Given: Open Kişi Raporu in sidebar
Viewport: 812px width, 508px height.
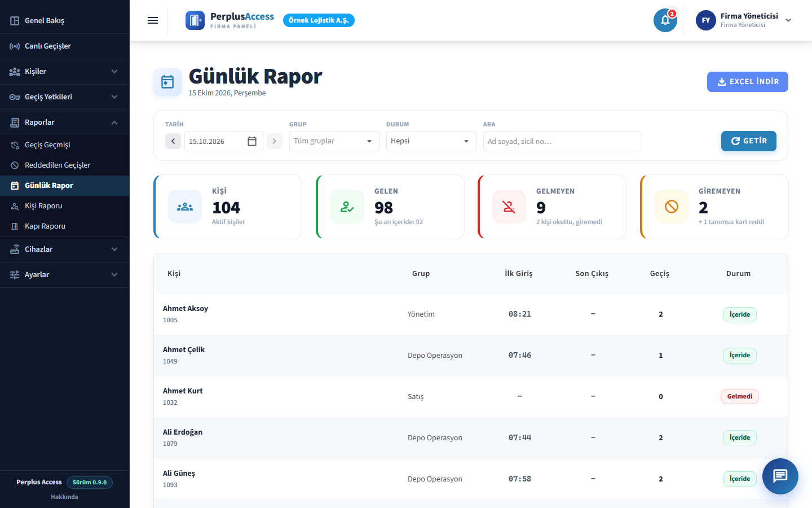Looking at the screenshot, I should point(65,206).
